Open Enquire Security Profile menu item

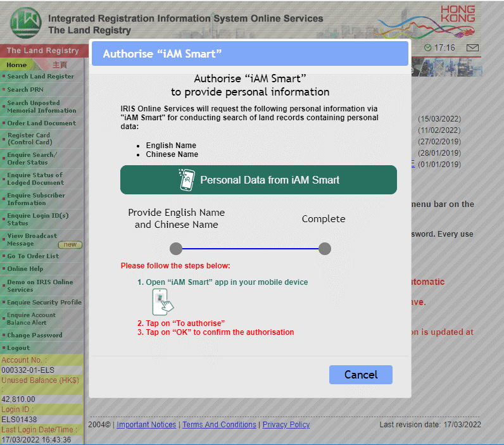click(44, 303)
